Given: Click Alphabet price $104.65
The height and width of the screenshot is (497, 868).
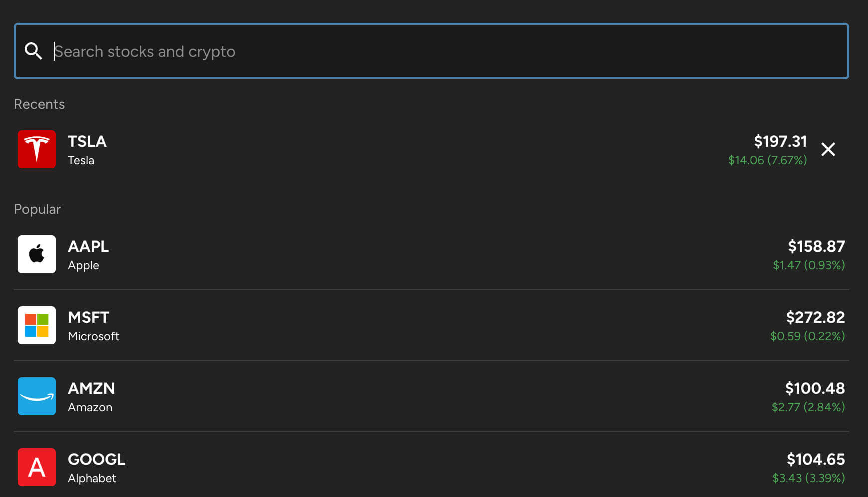Looking at the screenshot, I should pos(816,459).
